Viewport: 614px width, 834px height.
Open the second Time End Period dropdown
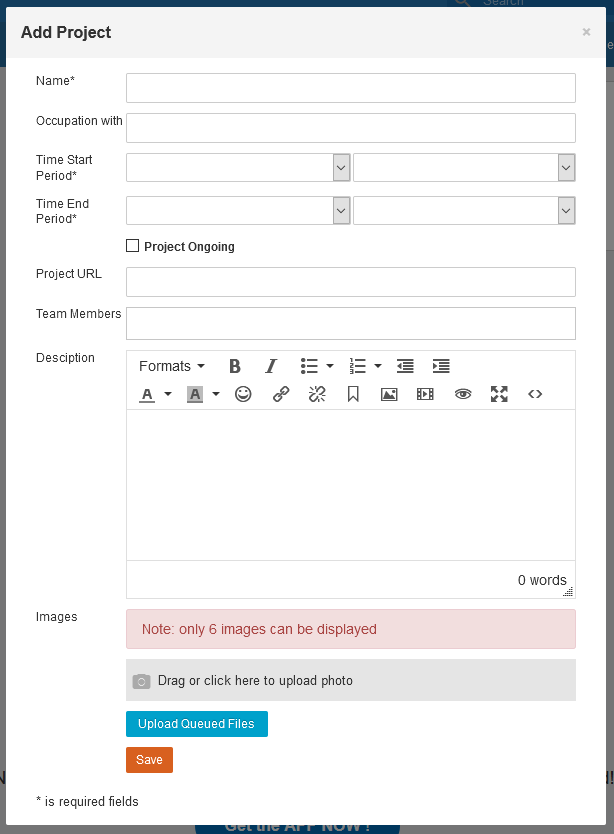(464, 210)
